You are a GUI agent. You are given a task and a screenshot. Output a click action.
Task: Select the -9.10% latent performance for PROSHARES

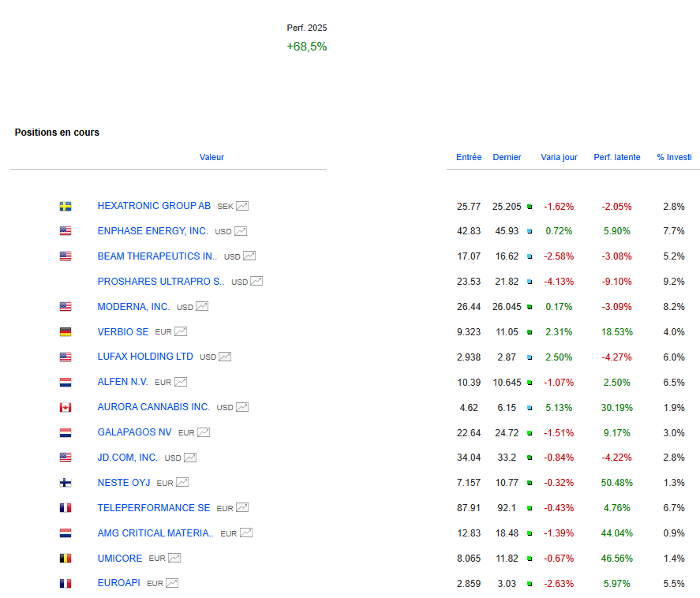coord(617,282)
